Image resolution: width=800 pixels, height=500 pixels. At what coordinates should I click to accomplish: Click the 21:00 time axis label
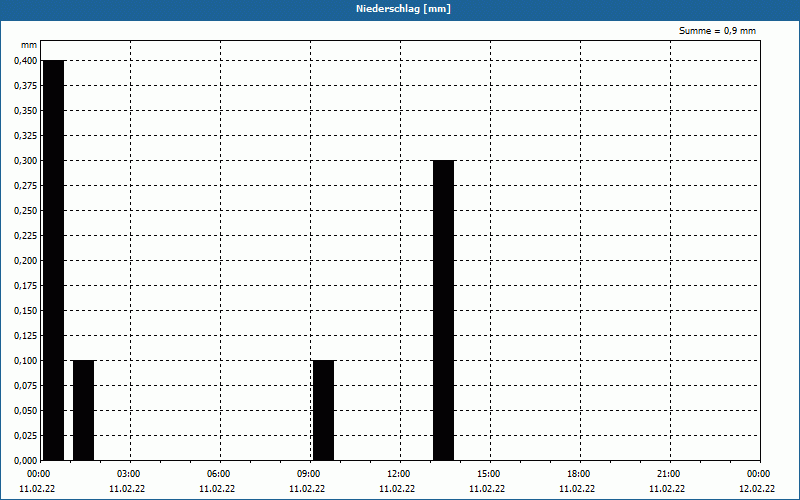coord(668,474)
